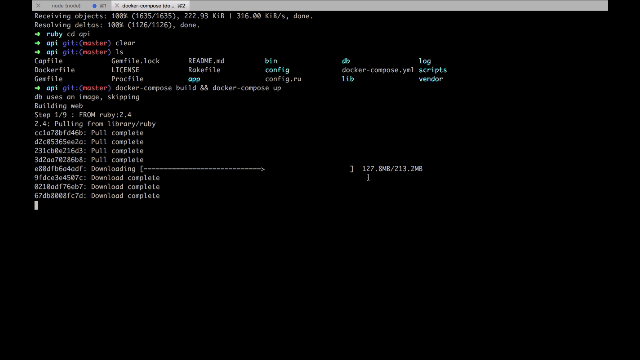
Task: Click the README.md file name
Action: pos(206,61)
